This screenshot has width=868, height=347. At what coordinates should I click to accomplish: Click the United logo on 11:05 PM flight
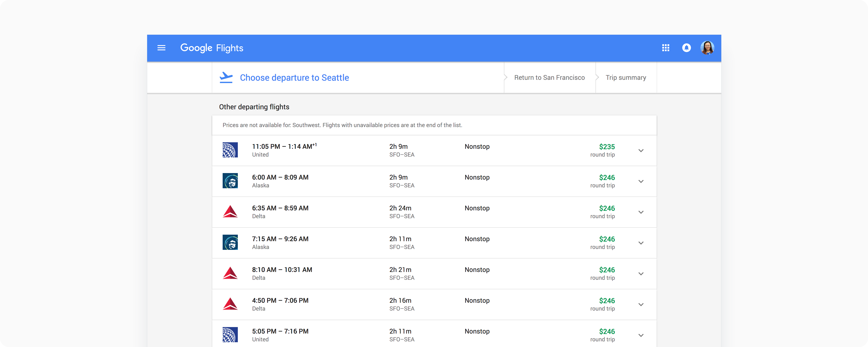pos(230,150)
